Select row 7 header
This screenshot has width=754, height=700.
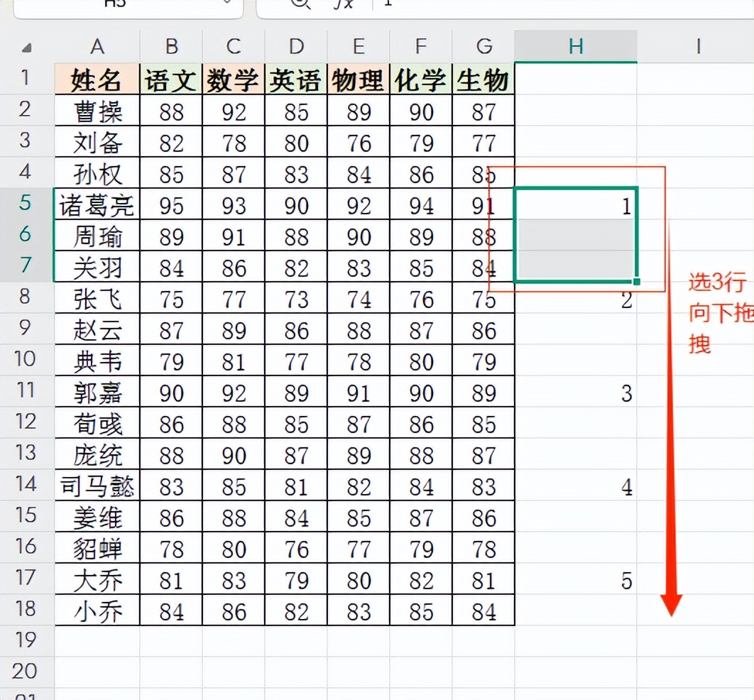point(26,266)
